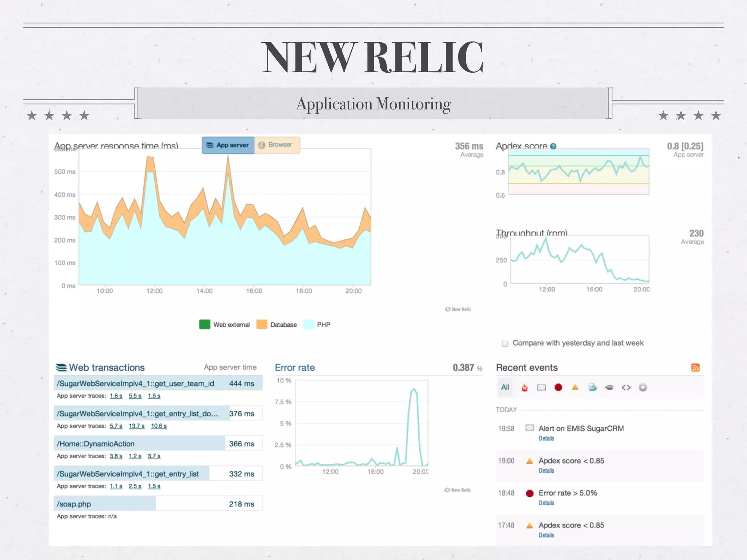
Task: Toggle the Database legend color swatch
Action: click(262, 324)
